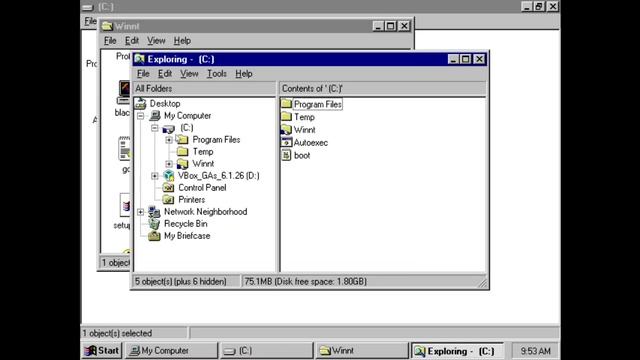Expand the Network Neighborhood tree node
The image size is (640, 360).
pos(140,212)
